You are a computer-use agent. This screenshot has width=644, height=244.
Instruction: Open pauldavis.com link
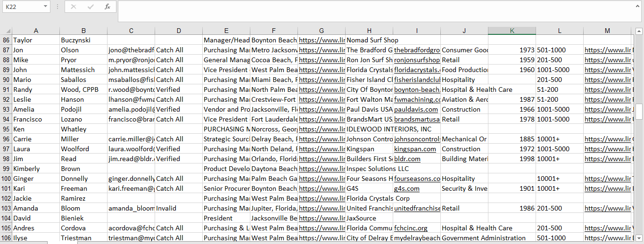416,109
